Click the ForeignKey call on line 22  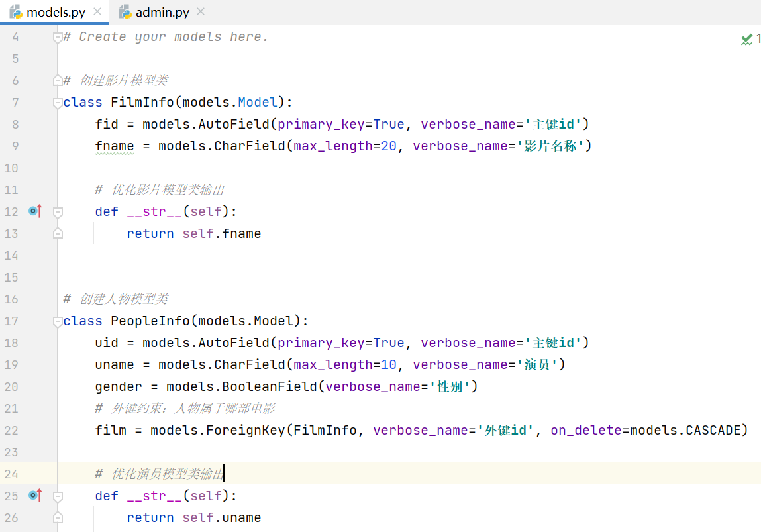[246, 430]
